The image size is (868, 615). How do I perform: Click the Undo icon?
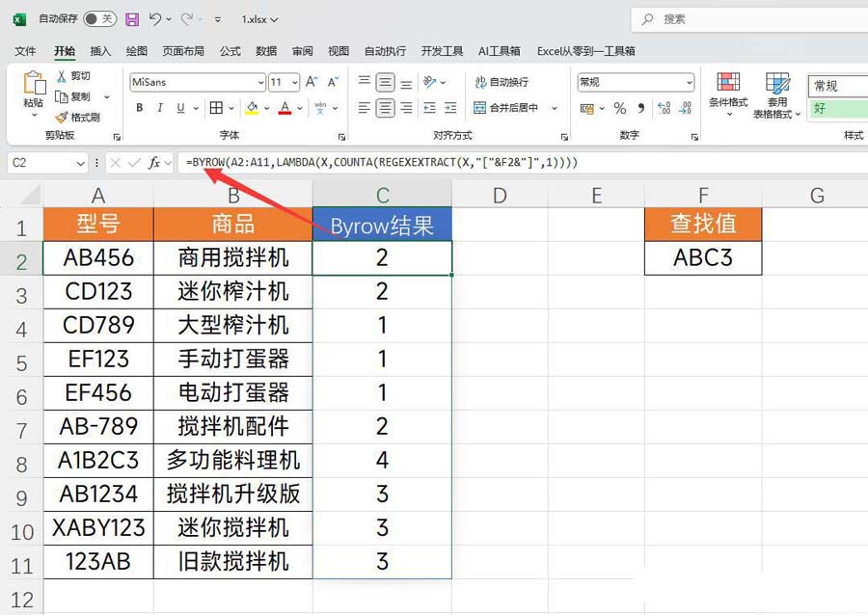tap(155, 19)
